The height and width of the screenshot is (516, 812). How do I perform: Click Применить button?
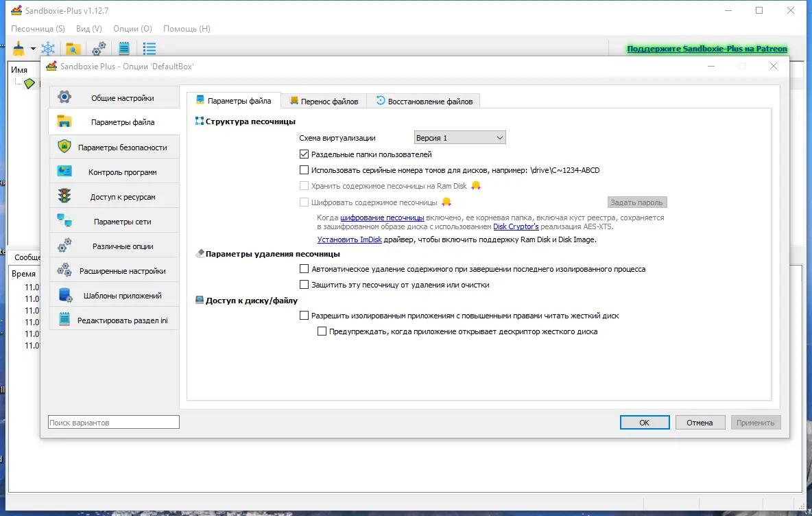click(x=756, y=423)
